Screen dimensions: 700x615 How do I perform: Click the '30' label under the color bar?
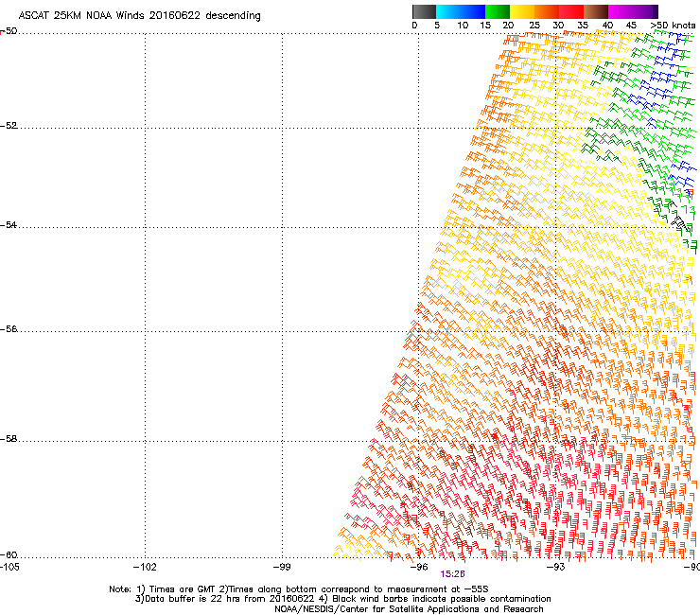(x=558, y=26)
